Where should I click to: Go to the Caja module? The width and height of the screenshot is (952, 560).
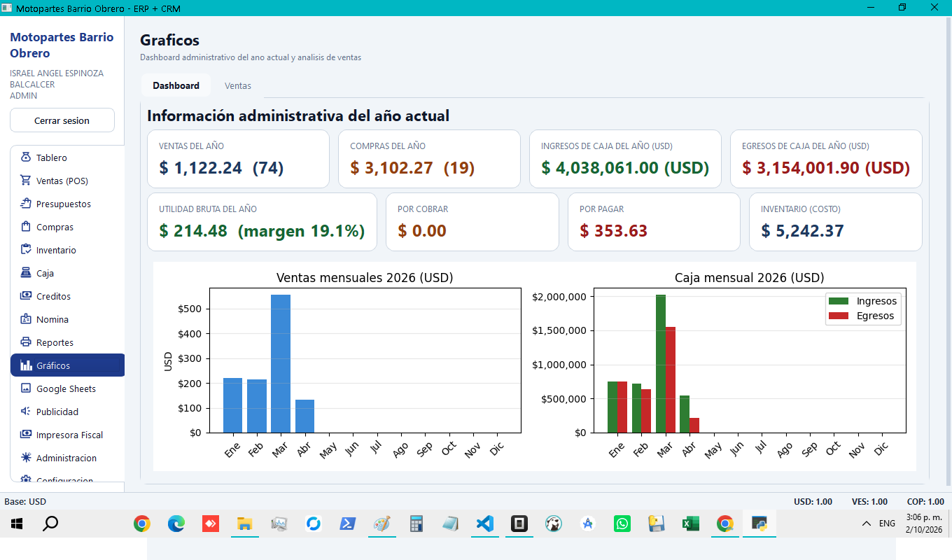[x=68, y=273]
